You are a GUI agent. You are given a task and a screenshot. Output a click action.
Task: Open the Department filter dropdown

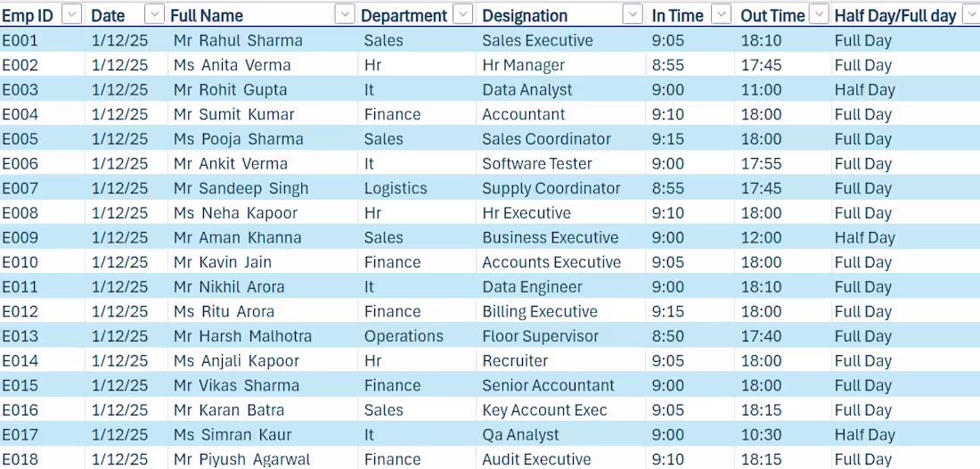coord(462,14)
